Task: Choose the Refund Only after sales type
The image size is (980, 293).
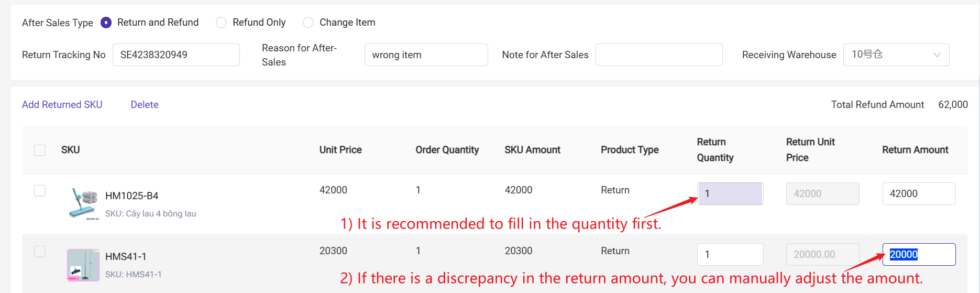Action: pyautogui.click(x=222, y=23)
